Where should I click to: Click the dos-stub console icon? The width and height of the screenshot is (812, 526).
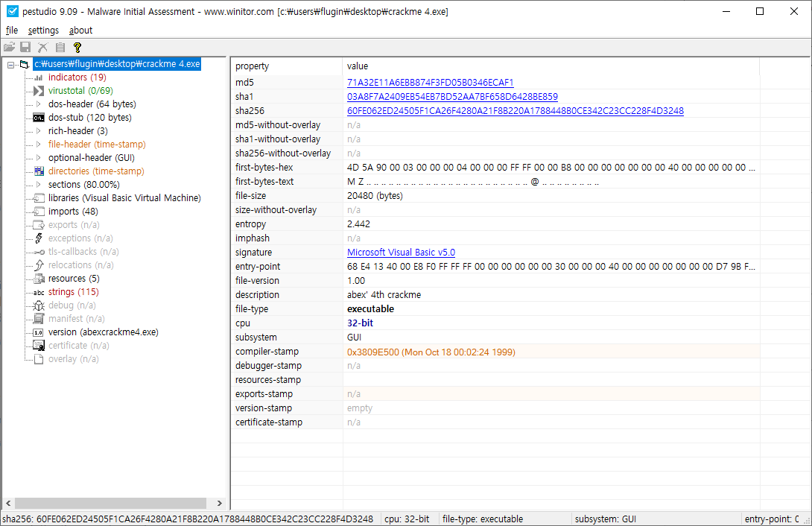[39, 118]
